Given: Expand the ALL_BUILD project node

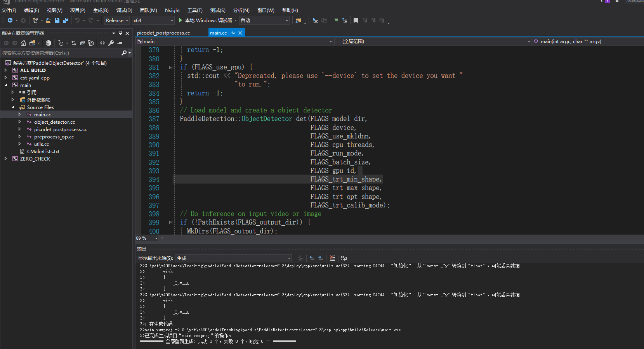Looking at the screenshot, I should (x=5, y=70).
